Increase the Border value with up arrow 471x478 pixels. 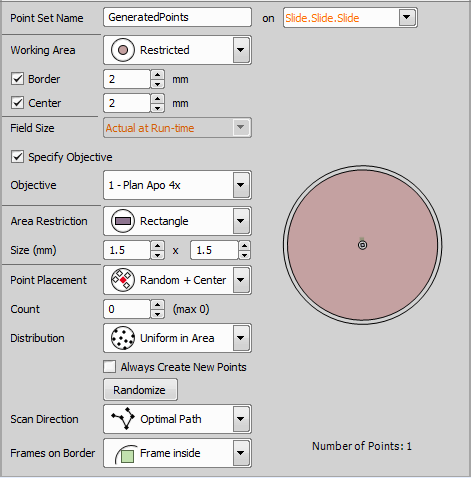157,75
